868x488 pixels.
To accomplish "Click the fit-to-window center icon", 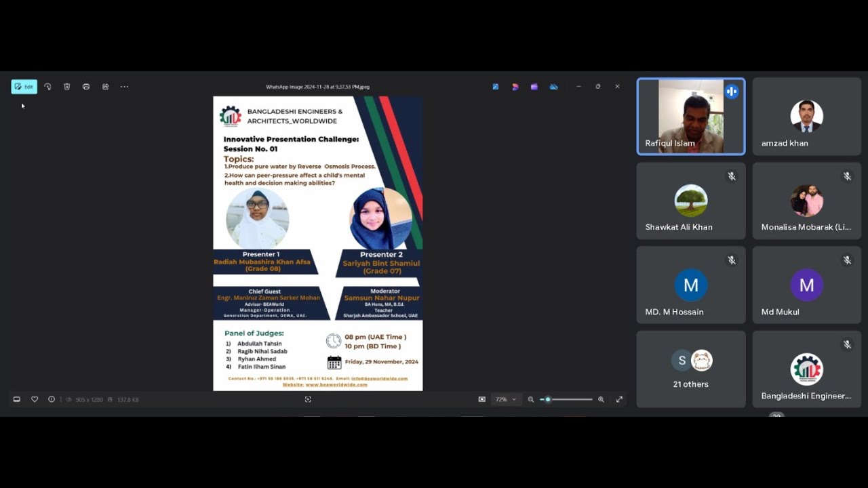I will tap(308, 400).
